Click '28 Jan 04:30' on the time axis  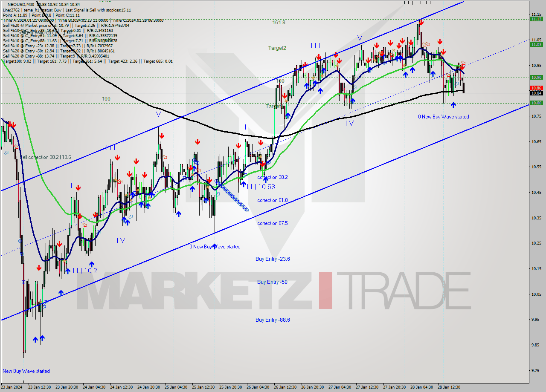pos(421,387)
